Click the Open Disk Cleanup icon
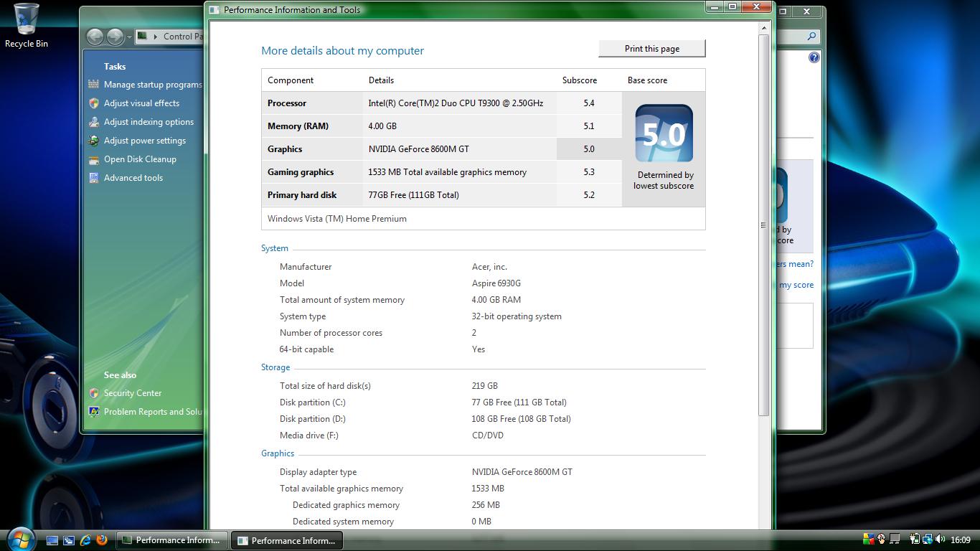This screenshot has height=551, width=980. 93,159
